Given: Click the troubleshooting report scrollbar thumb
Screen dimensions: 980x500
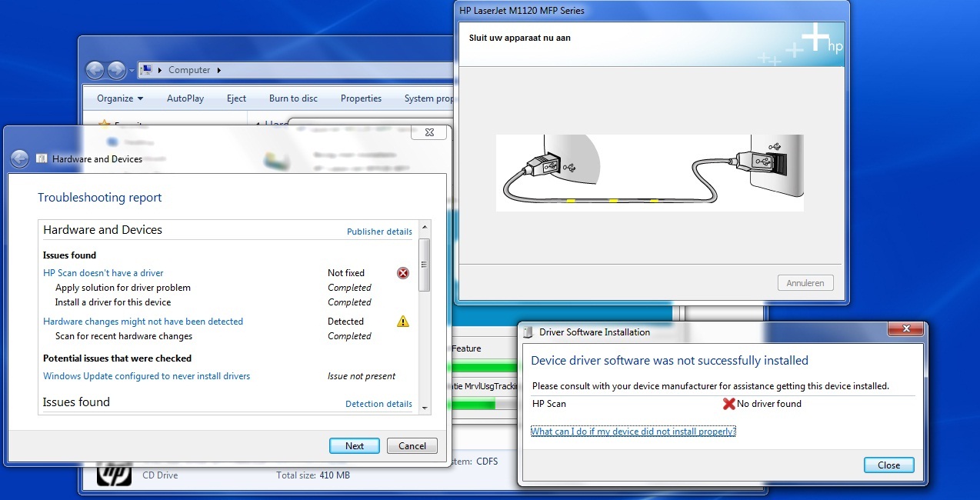Looking at the screenshot, I should click(424, 265).
